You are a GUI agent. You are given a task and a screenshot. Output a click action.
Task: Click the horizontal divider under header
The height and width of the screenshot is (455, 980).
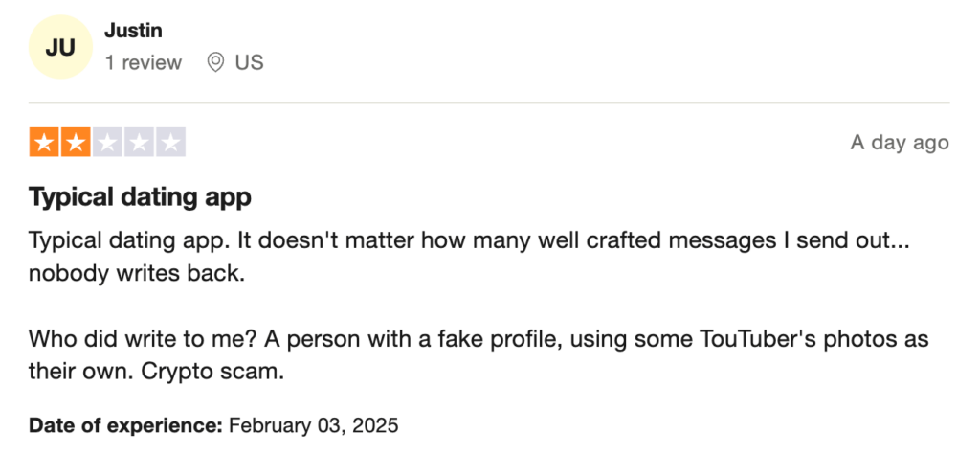[x=489, y=102]
